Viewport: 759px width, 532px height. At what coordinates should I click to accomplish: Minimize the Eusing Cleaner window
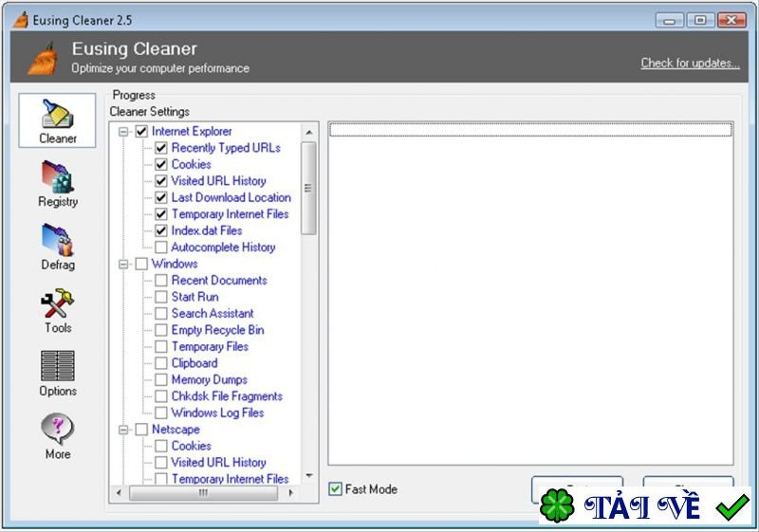pyautogui.click(x=670, y=20)
